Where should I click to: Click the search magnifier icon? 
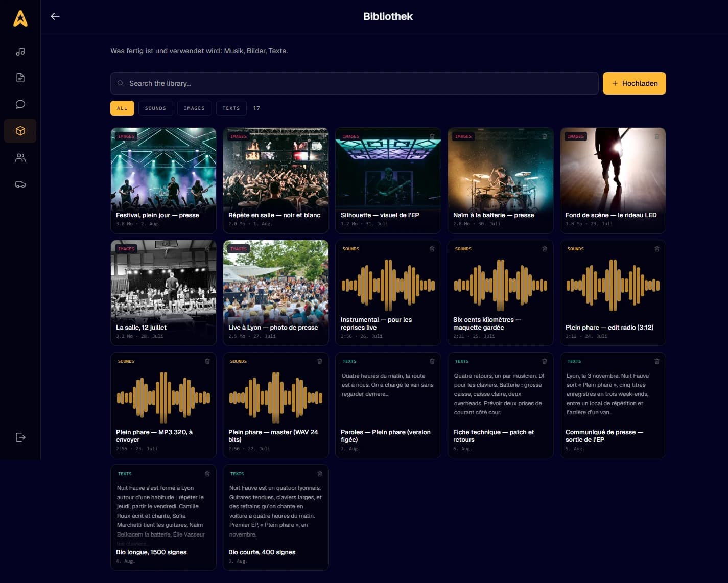click(121, 83)
